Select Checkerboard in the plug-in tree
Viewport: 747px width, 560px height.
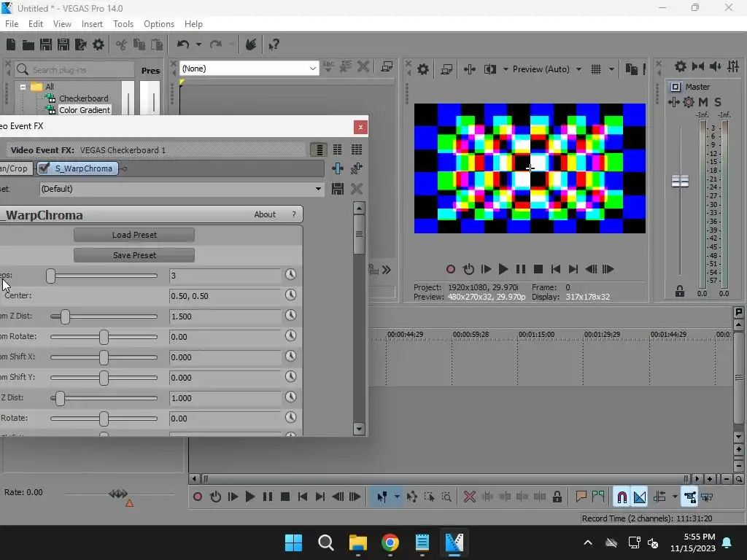pos(83,98)
